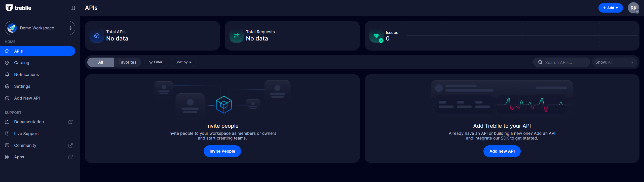Click the Total Requests No data card
The image size is (644, 182).
tap(292, 36)
